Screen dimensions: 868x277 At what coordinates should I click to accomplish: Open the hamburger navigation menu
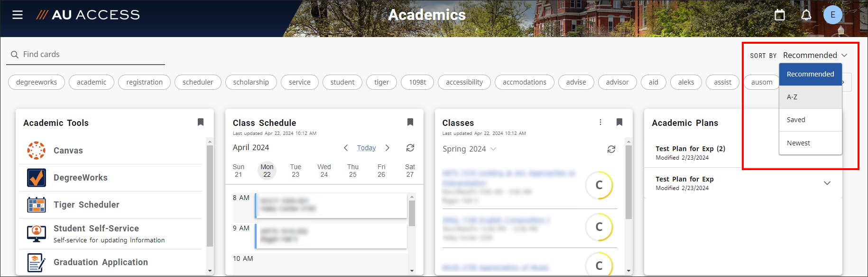18,15
